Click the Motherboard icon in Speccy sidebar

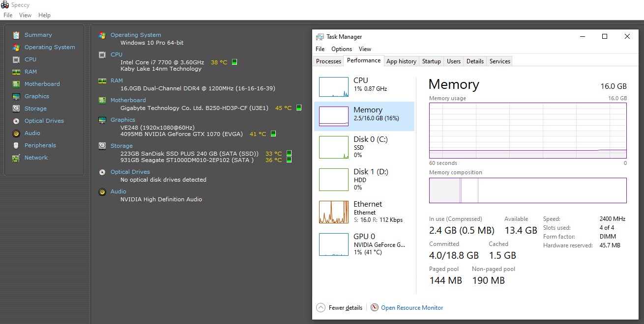click(16, 84)
